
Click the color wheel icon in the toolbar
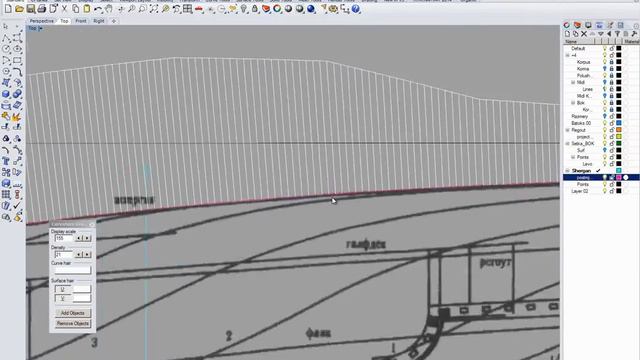click(x=277, y=9)
